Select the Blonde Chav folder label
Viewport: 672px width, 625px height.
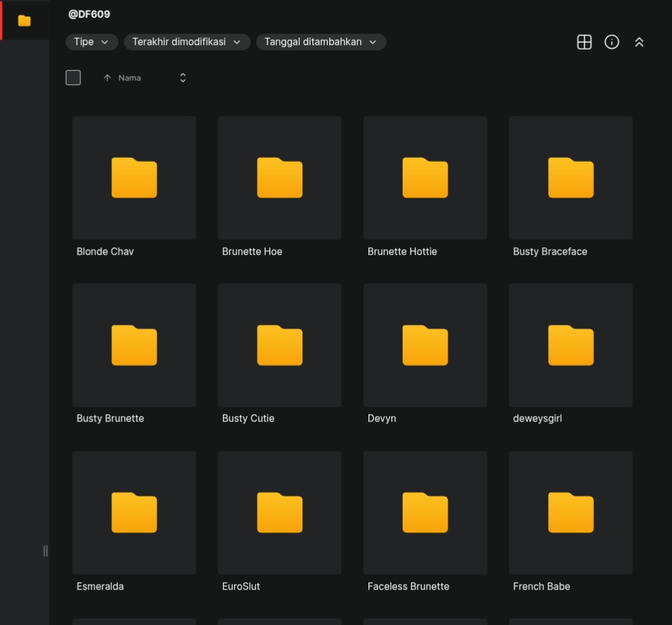click(x=105, y=251)
